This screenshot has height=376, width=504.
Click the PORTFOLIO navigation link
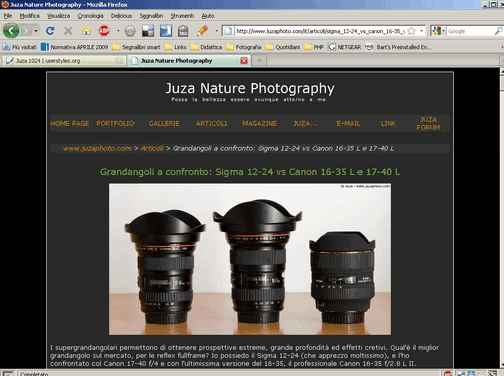(x=115, y=123)
